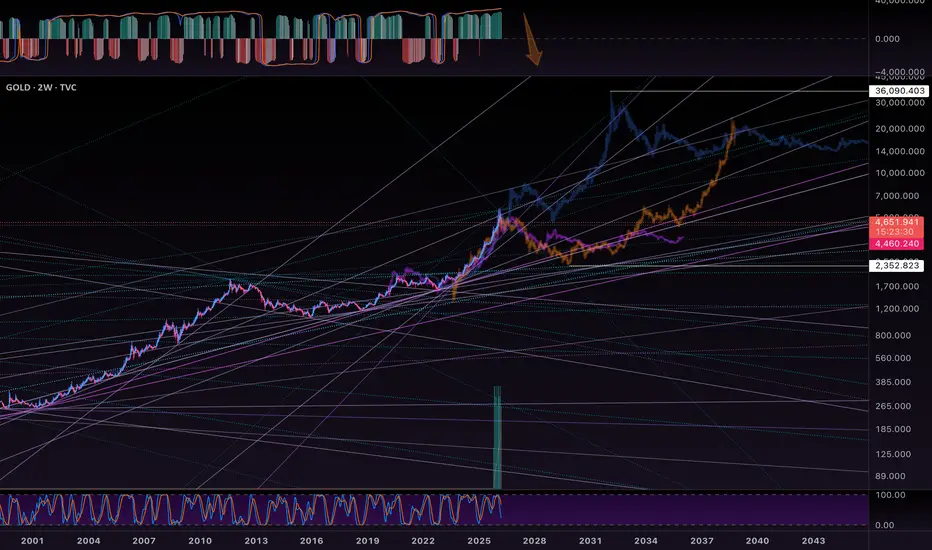
Task: Click the 10,000.000 price axis tick
Action: [899, 173]
